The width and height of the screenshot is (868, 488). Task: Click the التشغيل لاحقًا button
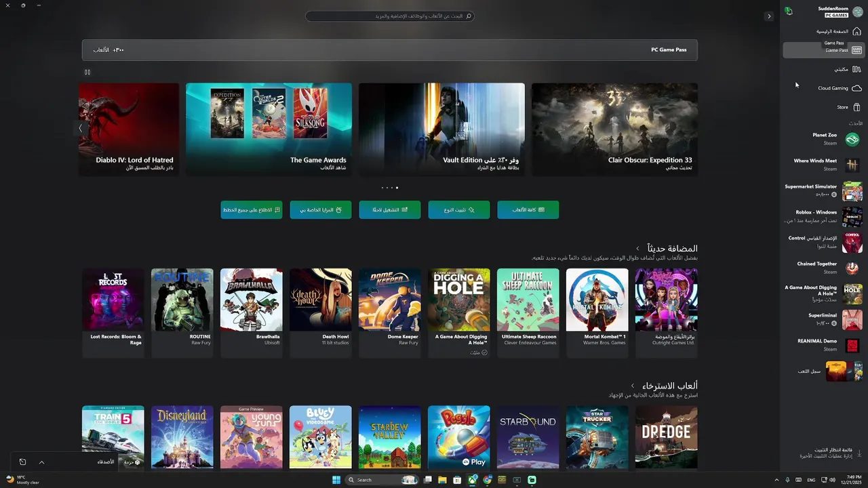click(x=390, y=209)
